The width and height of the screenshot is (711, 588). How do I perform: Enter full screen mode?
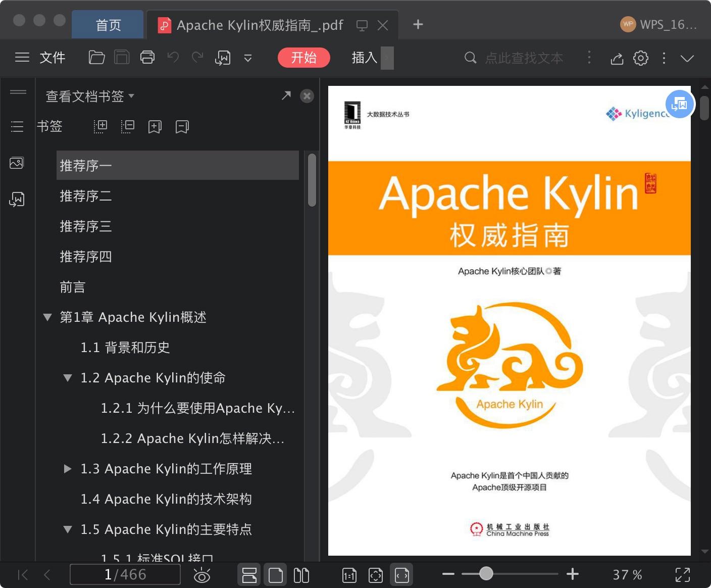pyautogui.click(x=683, y=575)
